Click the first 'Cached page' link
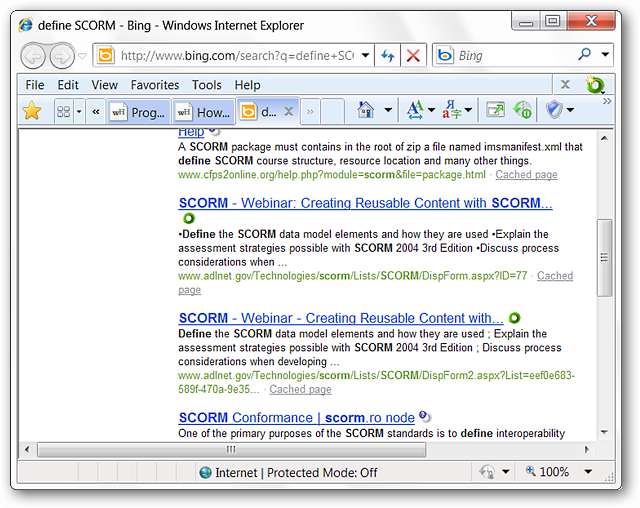 tap(526, 174)
